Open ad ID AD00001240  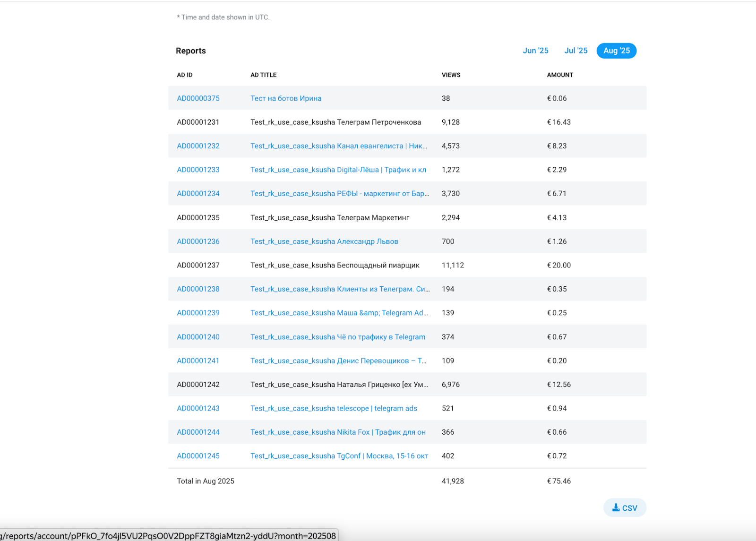click(198, 337)
